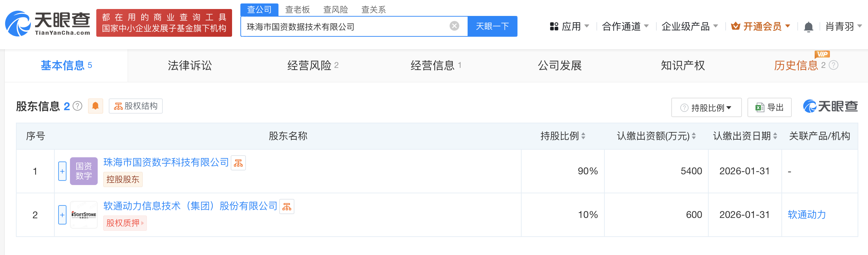Expand the 开通会员 membership dropdown

click(761, 26)
